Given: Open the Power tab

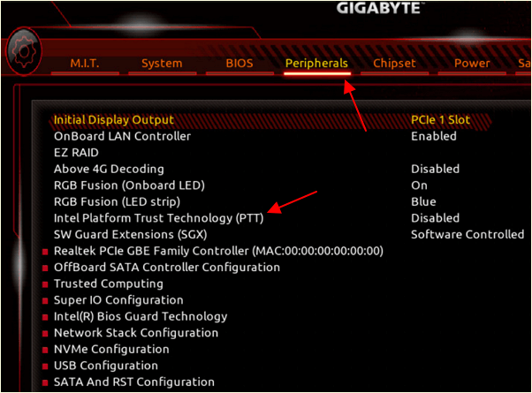Looking at the screenshot, I should (472, 64).
